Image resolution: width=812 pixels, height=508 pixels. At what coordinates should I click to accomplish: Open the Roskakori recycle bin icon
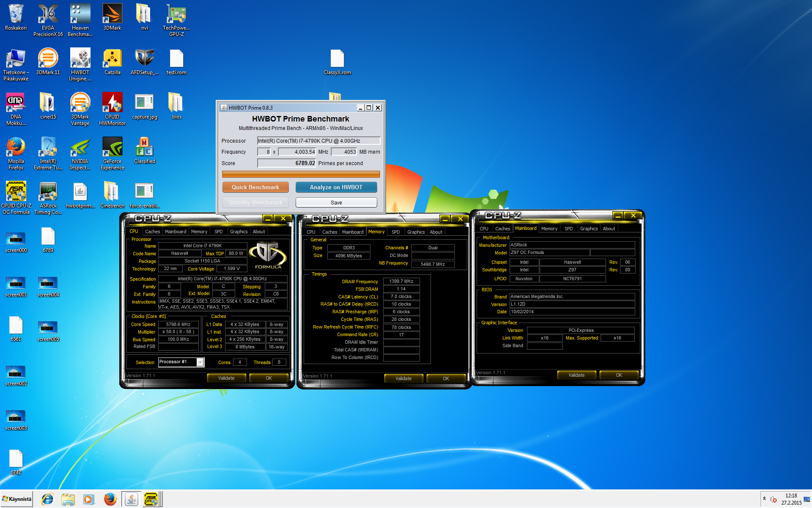click(x=16, y=17)
